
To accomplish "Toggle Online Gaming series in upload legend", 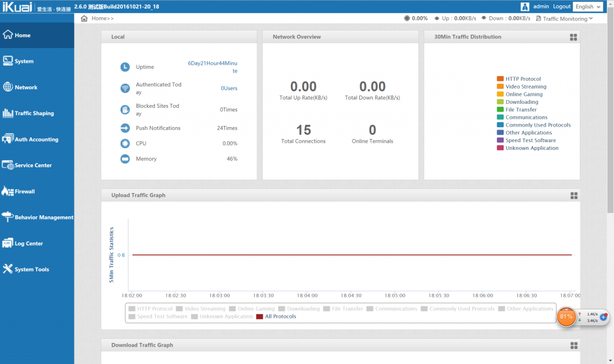I will pyautogui.click(x=252, y=309).
